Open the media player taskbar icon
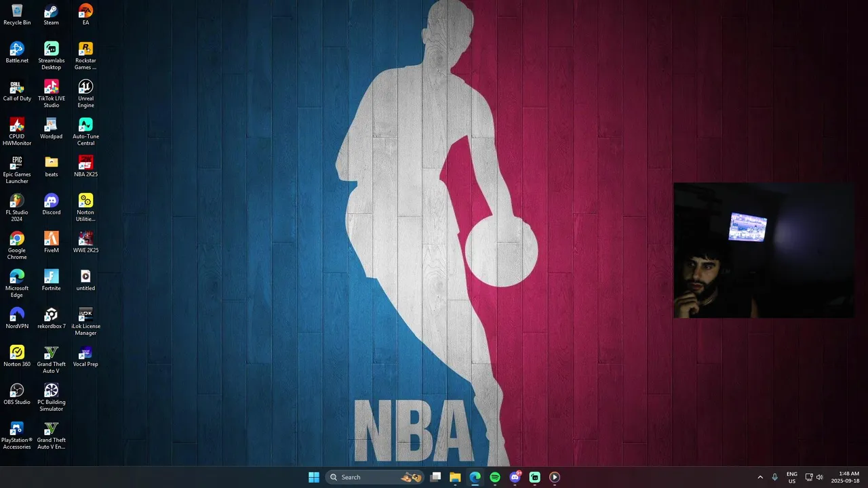The image size is (868, 488). (554, 477)
